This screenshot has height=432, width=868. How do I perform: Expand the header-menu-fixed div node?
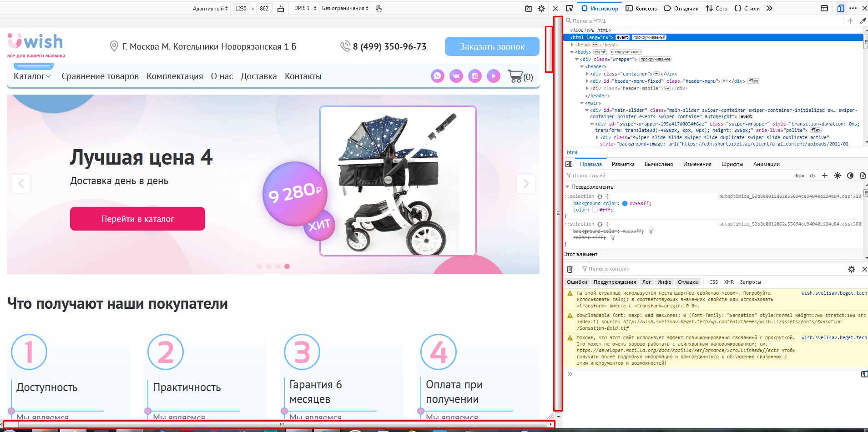(x=587, y=81)
